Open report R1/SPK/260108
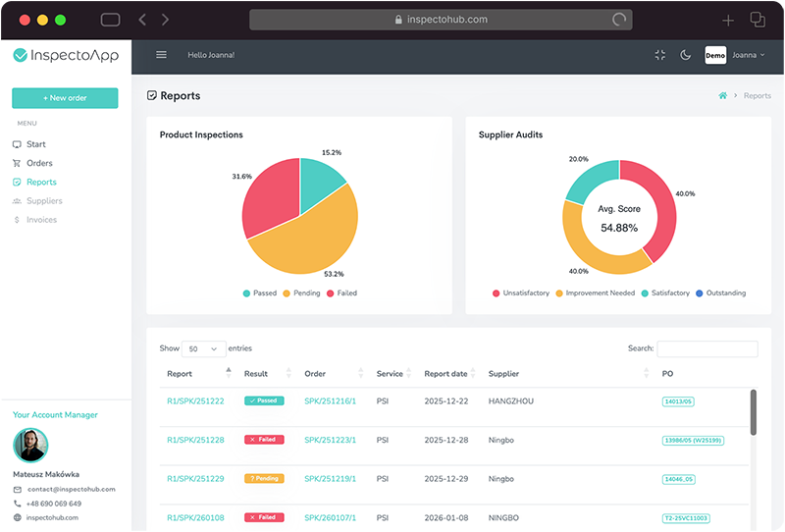 click(195, 518)
